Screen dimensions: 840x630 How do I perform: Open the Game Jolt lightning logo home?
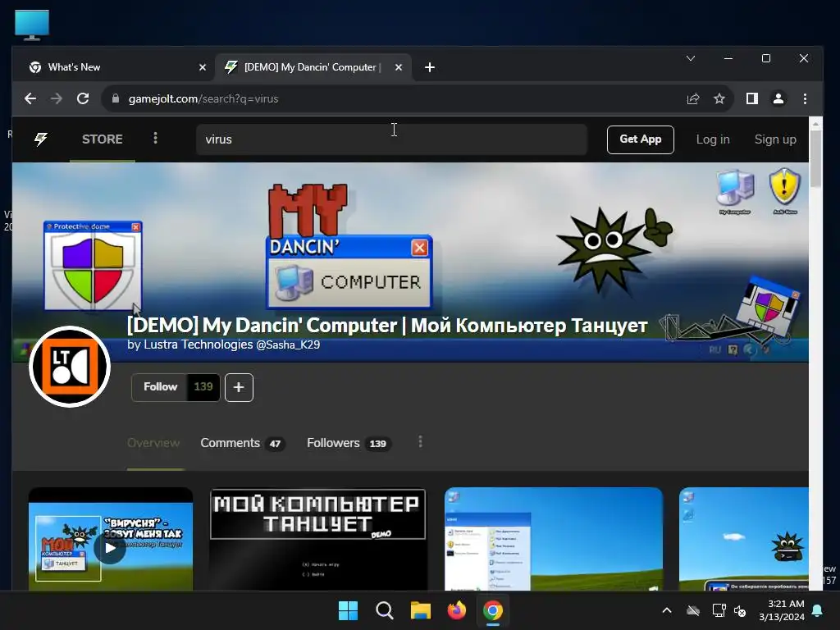pos(41,139)
